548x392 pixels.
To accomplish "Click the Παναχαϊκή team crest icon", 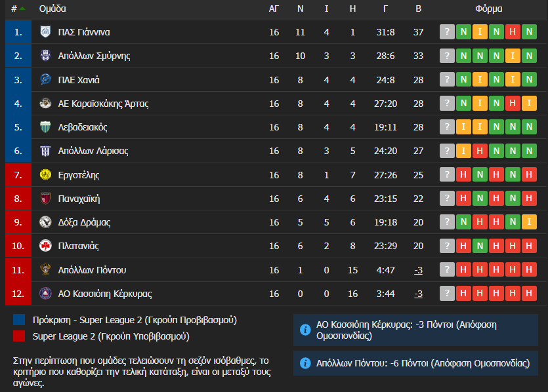I will click(45, 199).
